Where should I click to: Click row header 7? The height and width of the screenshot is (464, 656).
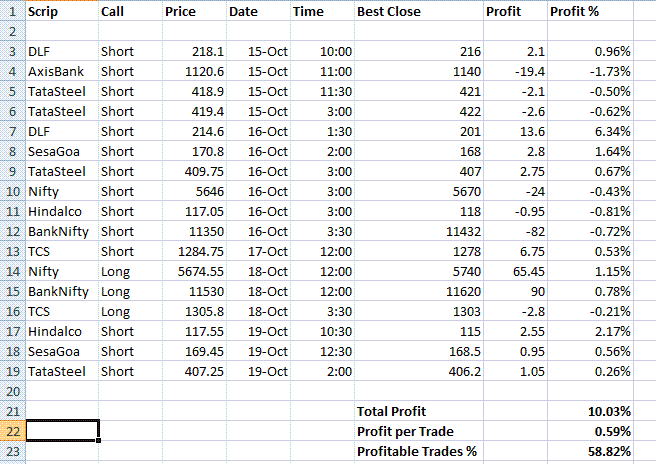click(x=13, y=131)
